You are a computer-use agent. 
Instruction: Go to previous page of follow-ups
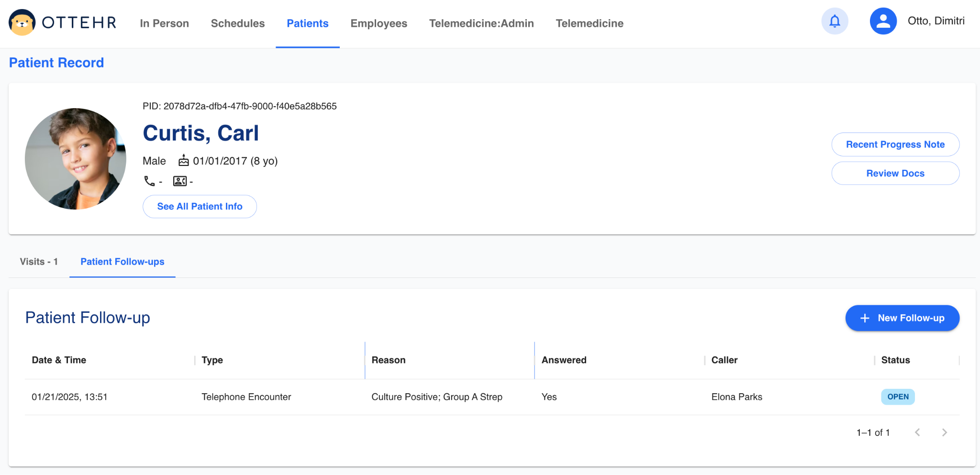coord(917,432)
